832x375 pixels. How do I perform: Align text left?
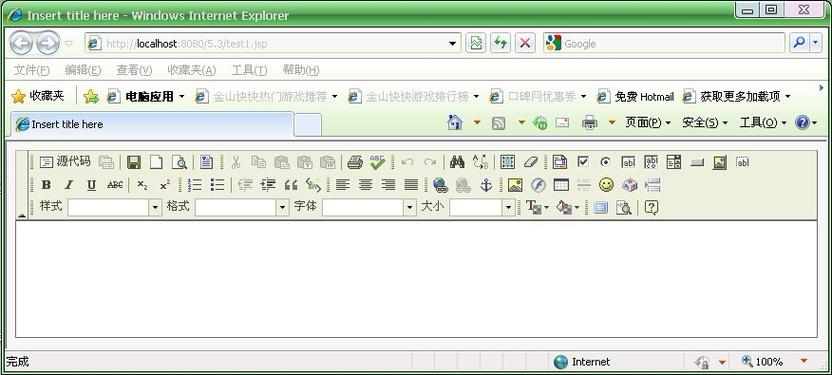tap(343, 185)
